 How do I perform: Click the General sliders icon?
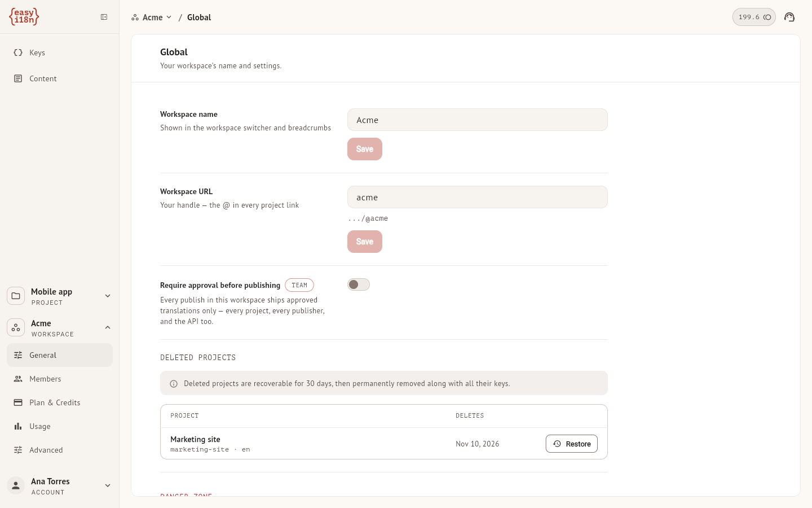click(18, 355)
